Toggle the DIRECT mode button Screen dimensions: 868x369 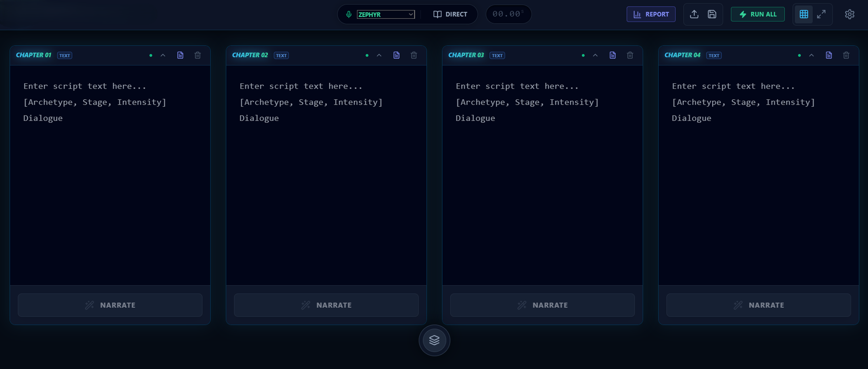tap(450, 14)
